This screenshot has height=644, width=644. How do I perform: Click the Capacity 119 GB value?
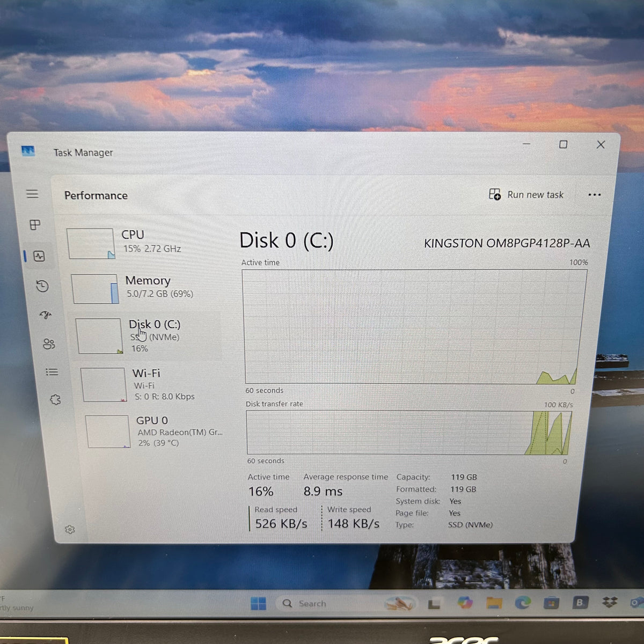coord(464,477)
